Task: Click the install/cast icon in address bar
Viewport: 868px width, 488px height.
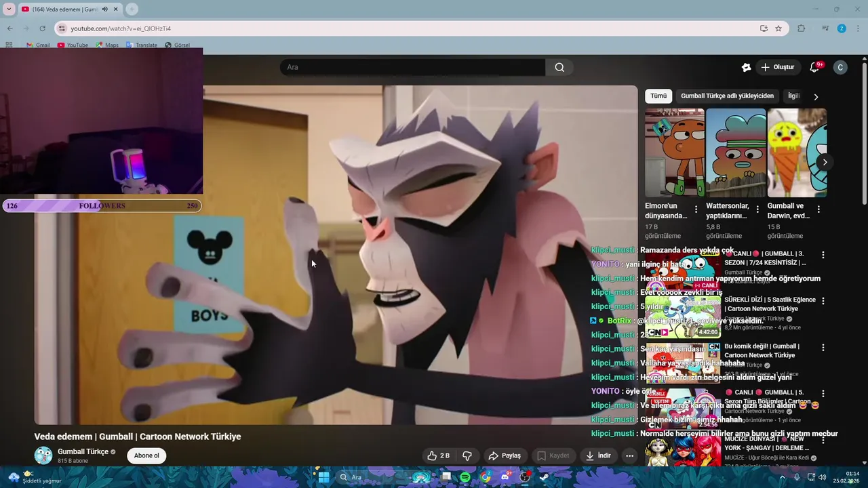Action: pos(764,28)
